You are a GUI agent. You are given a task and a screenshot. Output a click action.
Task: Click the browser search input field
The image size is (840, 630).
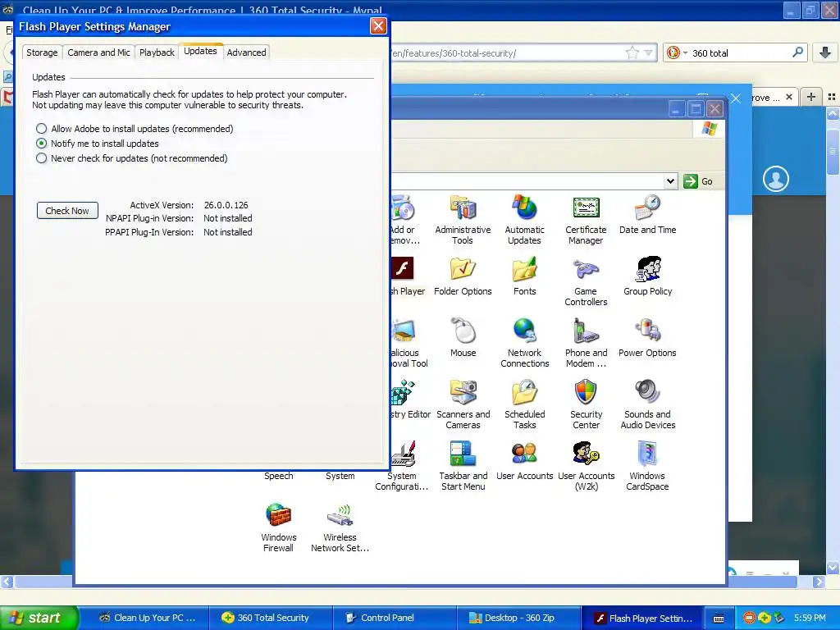[739, 53]
